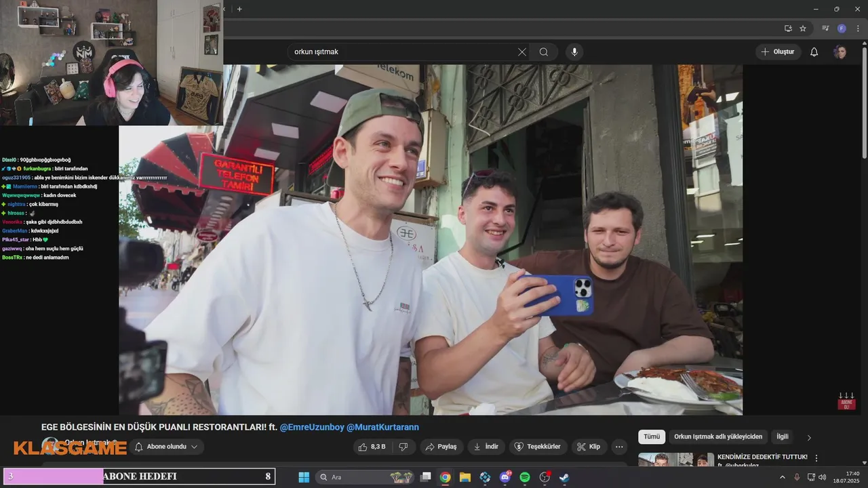868x488 pixels.
Task: Open the @MuratKurtarann channel link
Action: click(382, 427)
